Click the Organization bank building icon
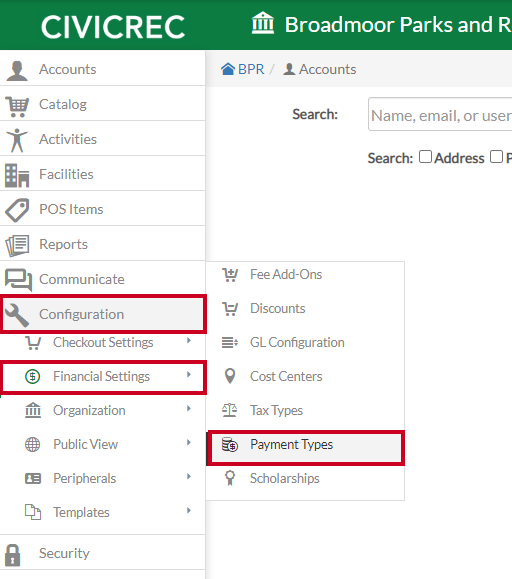The image size is (512, 579). pyautogui.click(x=33, y=410)
